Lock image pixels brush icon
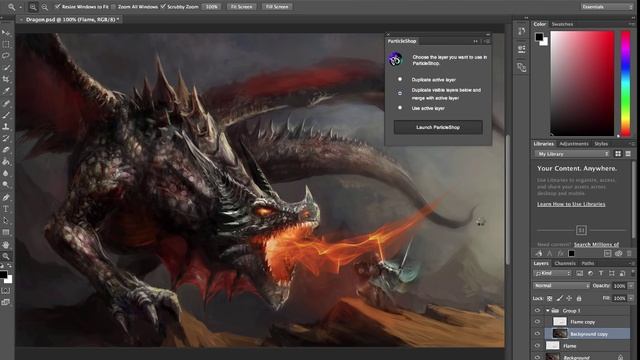 [x=560, y=298]
